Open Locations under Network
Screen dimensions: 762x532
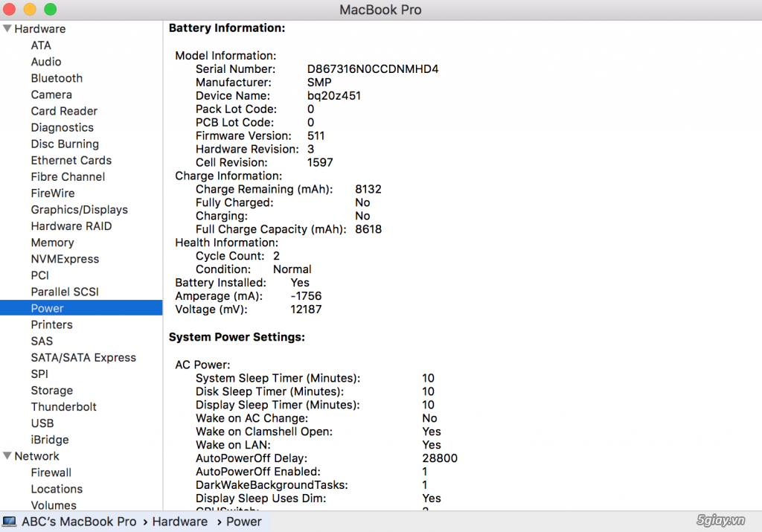pos(57,489)
